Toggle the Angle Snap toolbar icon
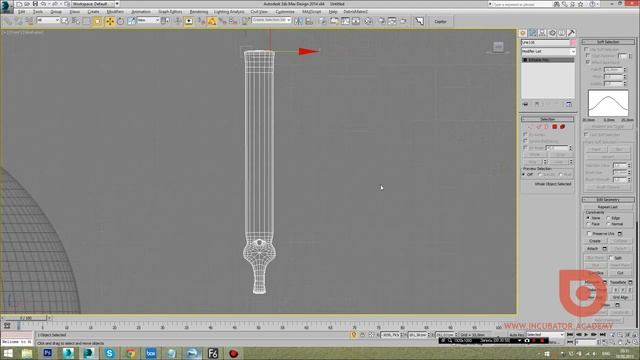This screenshot has width=640, height=360. (212, 21)
